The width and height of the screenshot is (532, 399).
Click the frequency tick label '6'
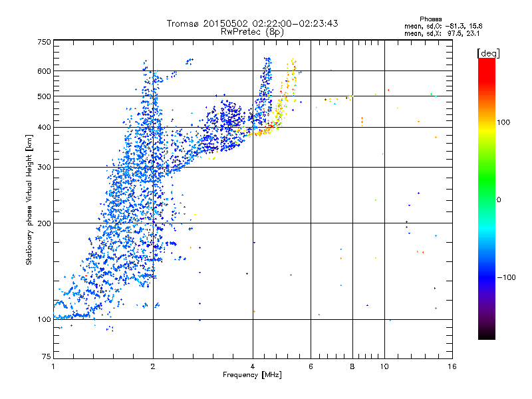[311, 366]
